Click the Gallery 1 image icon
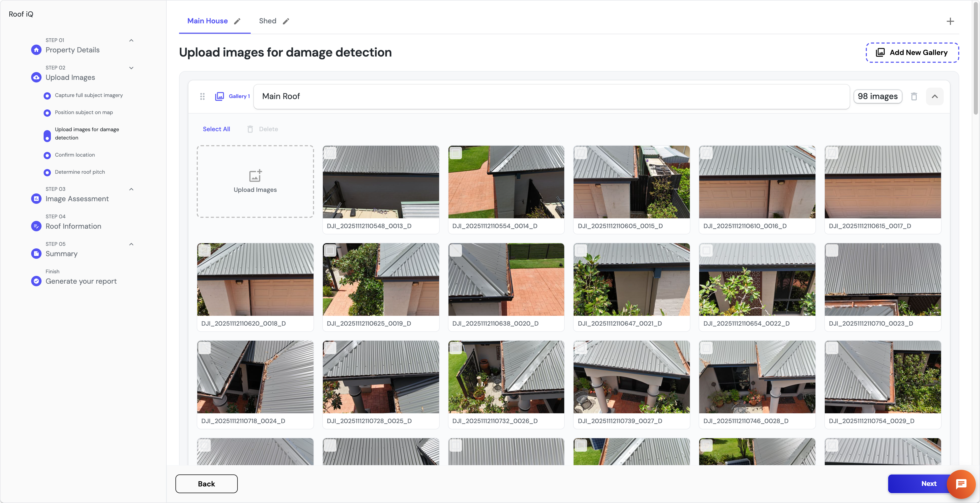 (220, 96)
